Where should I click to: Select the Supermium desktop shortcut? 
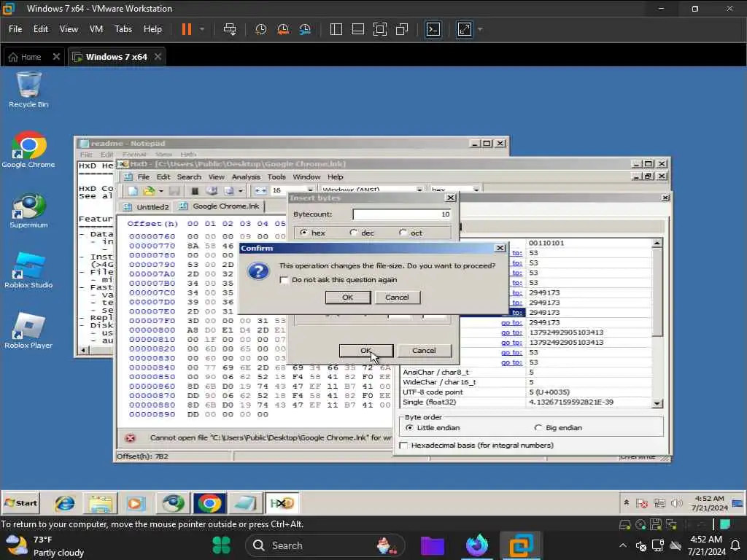(x=28, y=211)
